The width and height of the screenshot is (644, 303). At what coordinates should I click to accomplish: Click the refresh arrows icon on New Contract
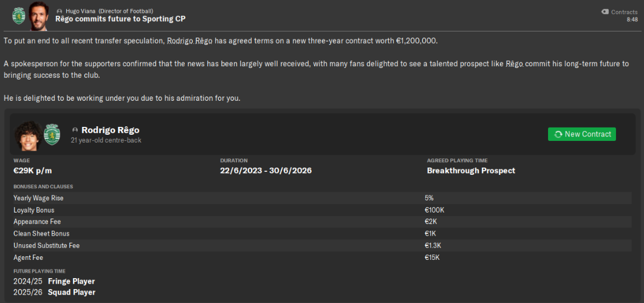pyautogui.click(x=558, y=134)
